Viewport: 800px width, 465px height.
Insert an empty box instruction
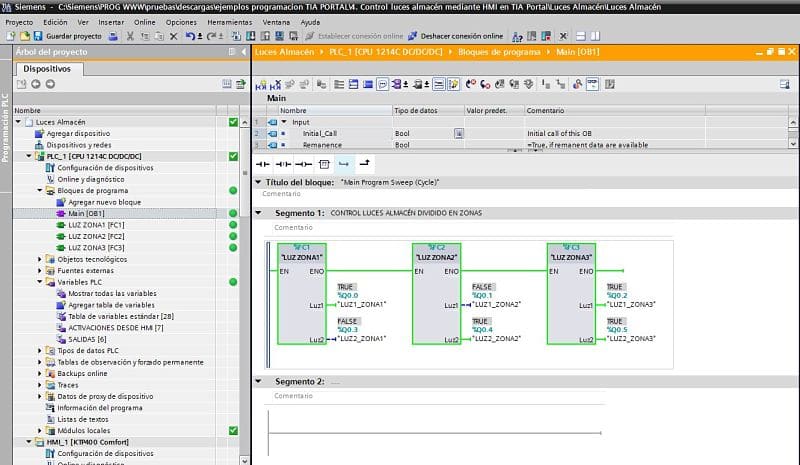(x=323, y=163)
